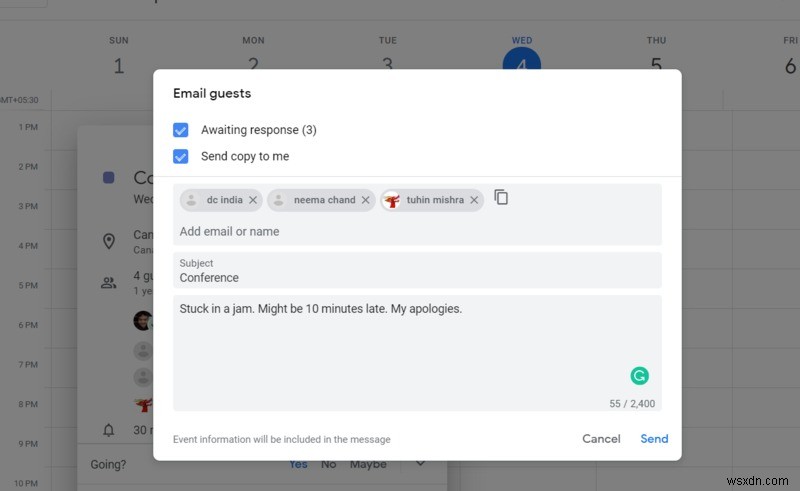Toggle the Send copy to me checkbox
This screenshot has height=491, width=800.
pyautogui.click(x=181, y=156)
